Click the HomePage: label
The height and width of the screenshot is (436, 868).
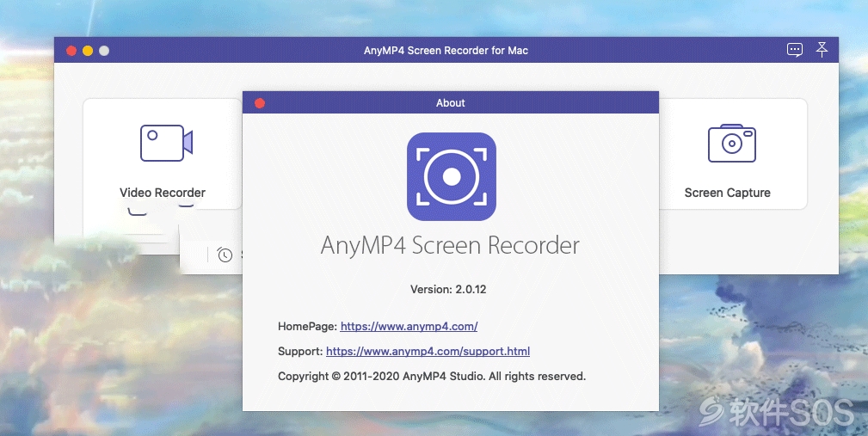pyautogui.click(x=307, y=327)
